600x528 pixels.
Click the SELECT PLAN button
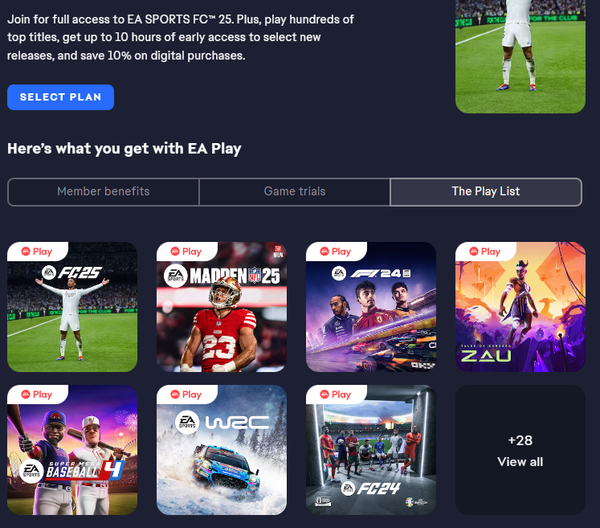click(60, 97)
